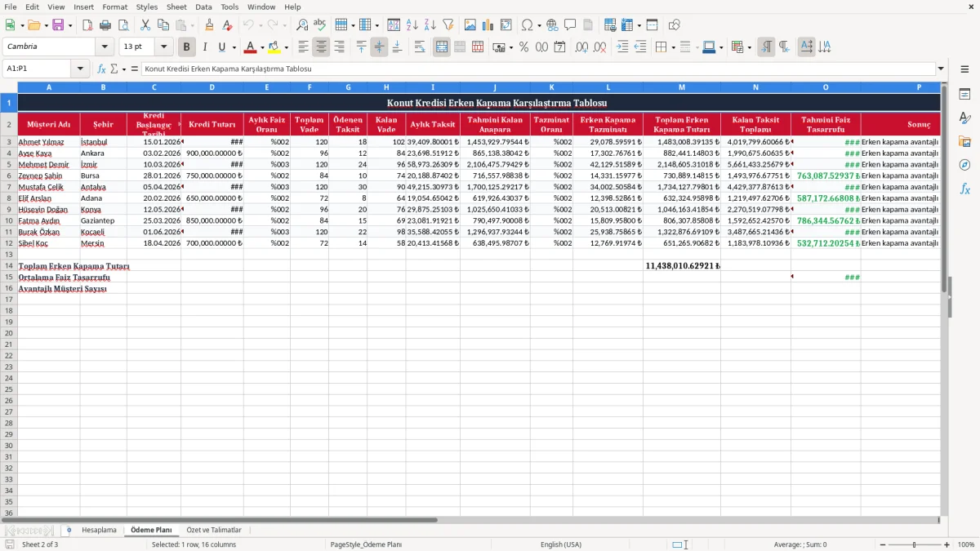Format cell as date
The height and width of the screenshot is (551, 980).
560,47
